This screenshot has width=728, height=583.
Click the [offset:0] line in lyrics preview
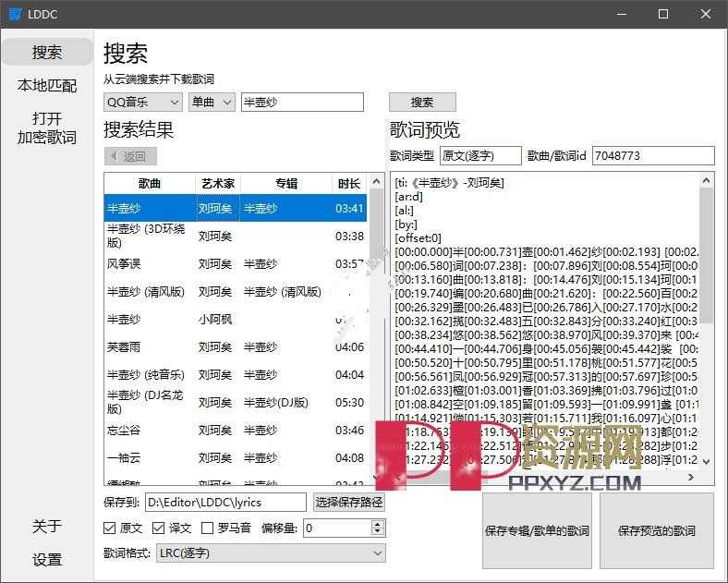tap(418, 238)
